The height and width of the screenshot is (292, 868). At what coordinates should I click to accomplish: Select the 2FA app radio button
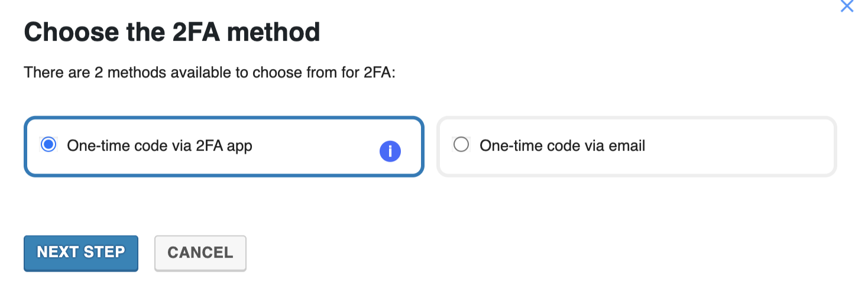click(x=48, y=144)
